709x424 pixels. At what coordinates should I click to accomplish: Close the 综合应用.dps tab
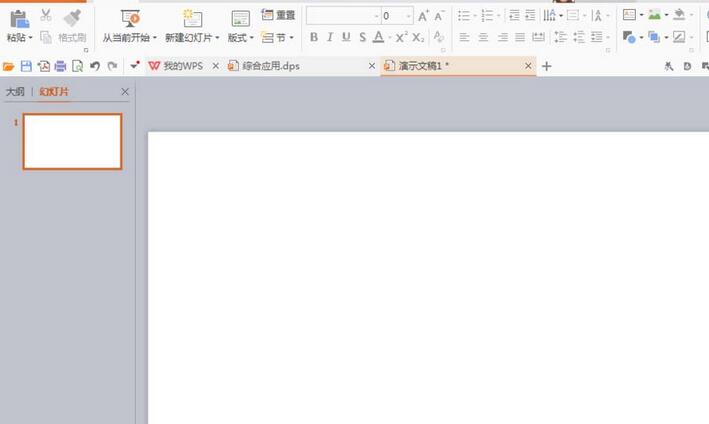click(x=372, y=66)
